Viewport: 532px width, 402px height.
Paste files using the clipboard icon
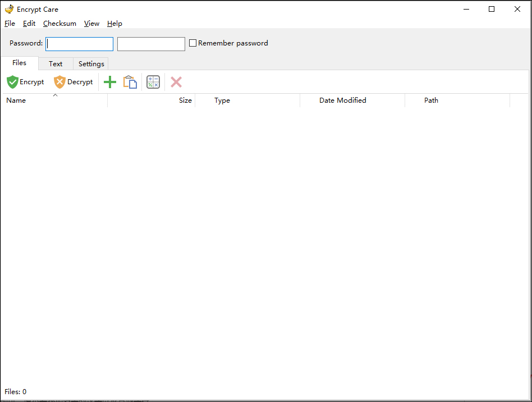click(130, 82)
